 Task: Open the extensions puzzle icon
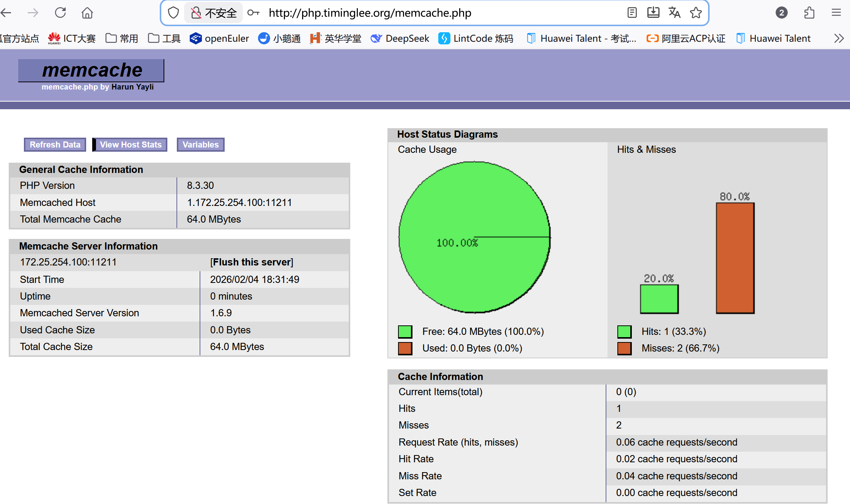click(809, 13)
